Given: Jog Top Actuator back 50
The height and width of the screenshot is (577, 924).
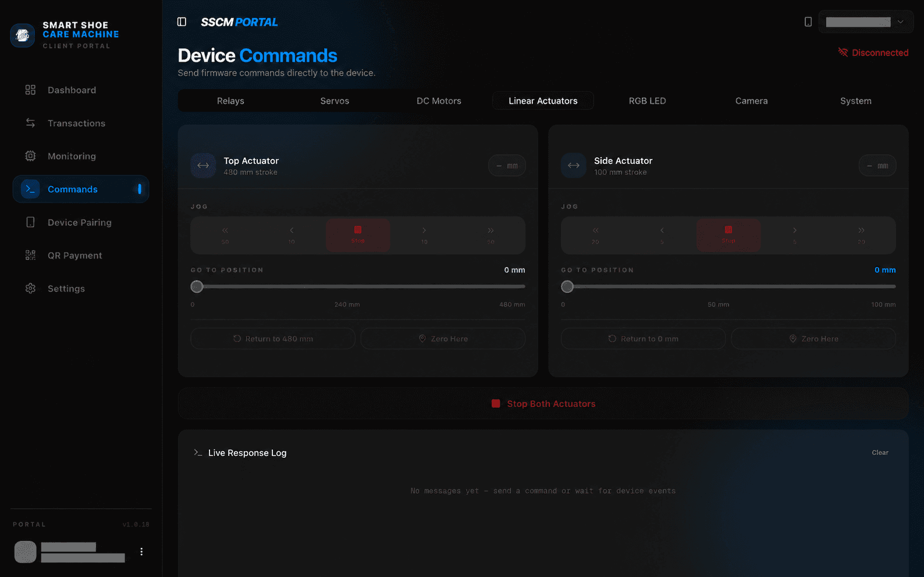Looking at the screenshot, I should pyautogui.click(x=225, y=235).
